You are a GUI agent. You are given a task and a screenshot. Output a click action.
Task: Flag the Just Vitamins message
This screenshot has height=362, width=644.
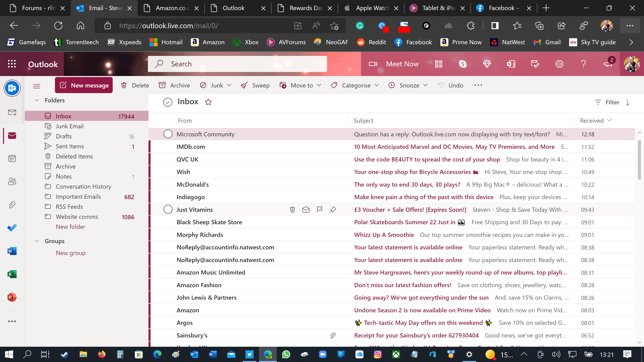pos(319,210)
